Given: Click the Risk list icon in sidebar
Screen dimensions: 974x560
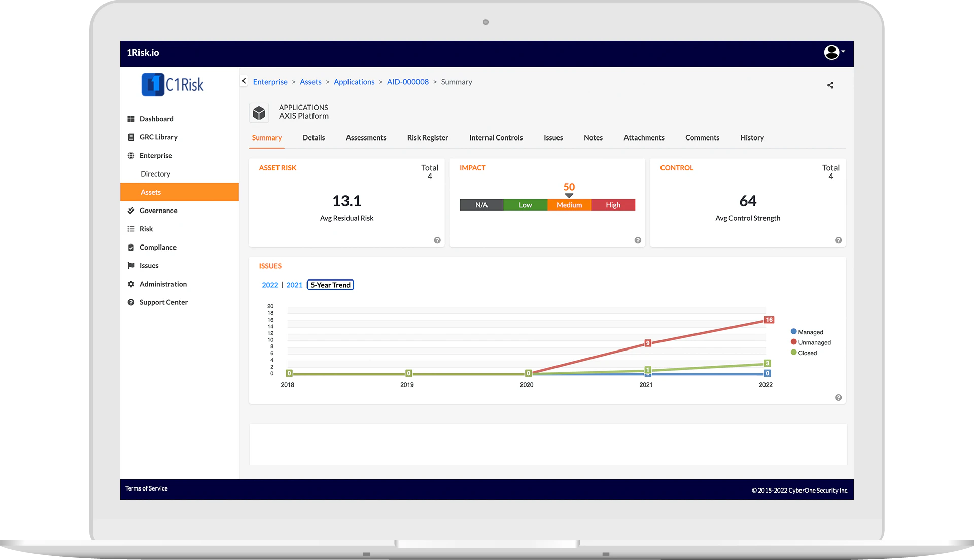Looking at the screenshot, I should point(131,229).
